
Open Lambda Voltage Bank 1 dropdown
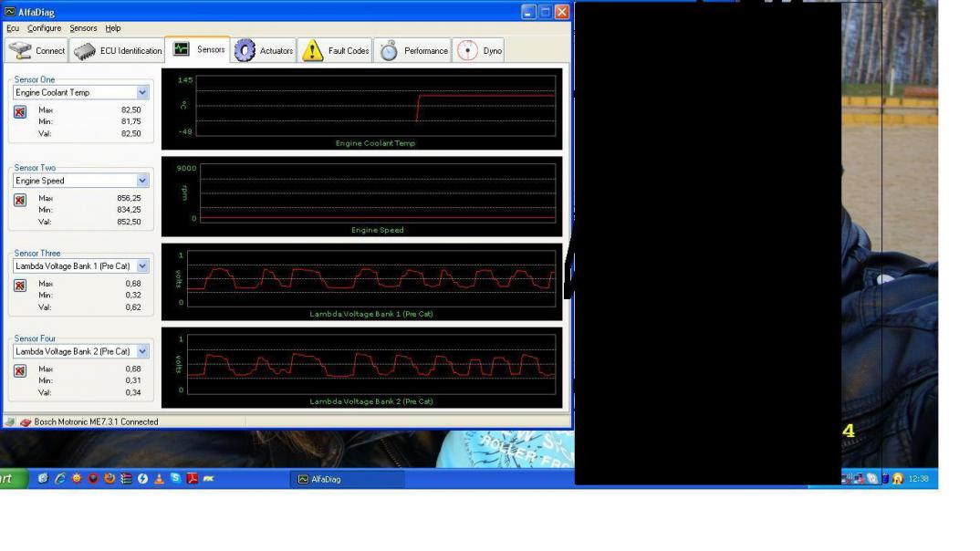point(142,266)
